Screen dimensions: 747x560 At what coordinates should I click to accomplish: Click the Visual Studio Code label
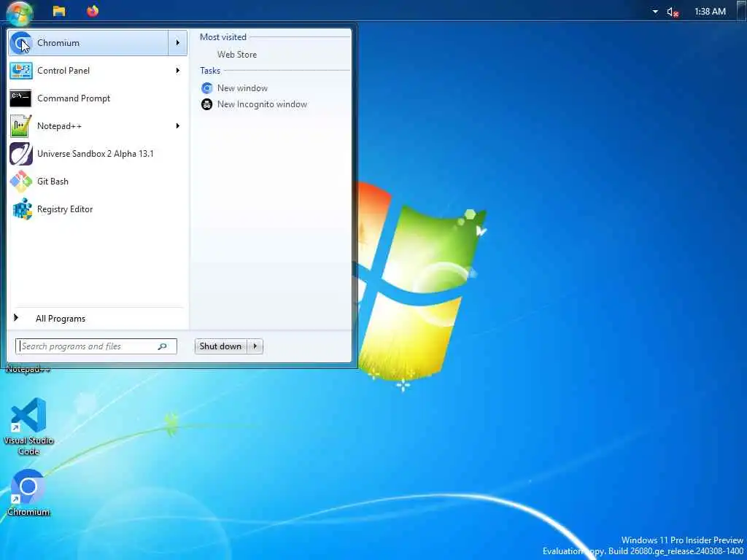pyautogui.click(x=28, y=446)
